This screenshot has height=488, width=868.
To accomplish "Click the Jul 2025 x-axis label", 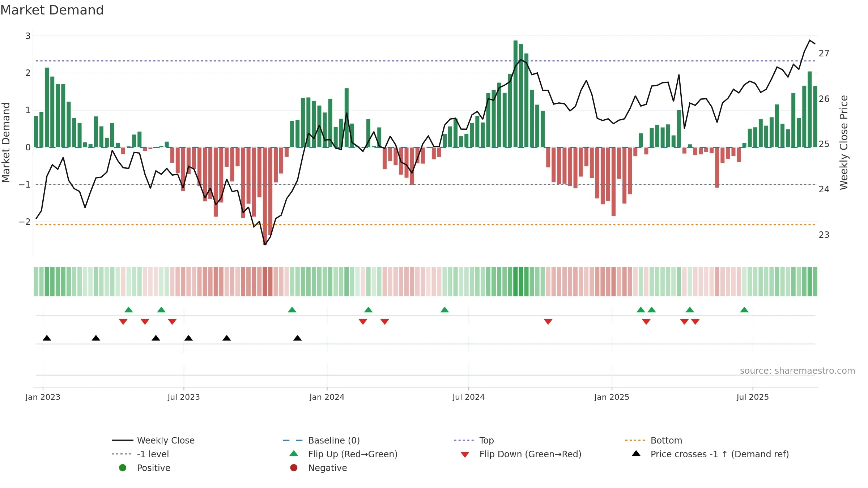I will (753, 397).
